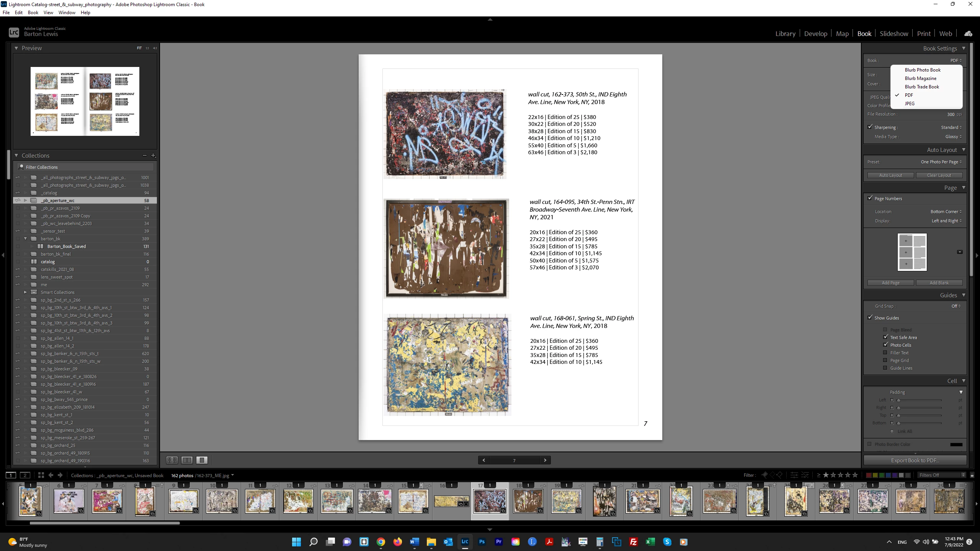The width and height of the screenshot is (980, 551).
Task: Go to next page arrow
Action: point(545,460)
